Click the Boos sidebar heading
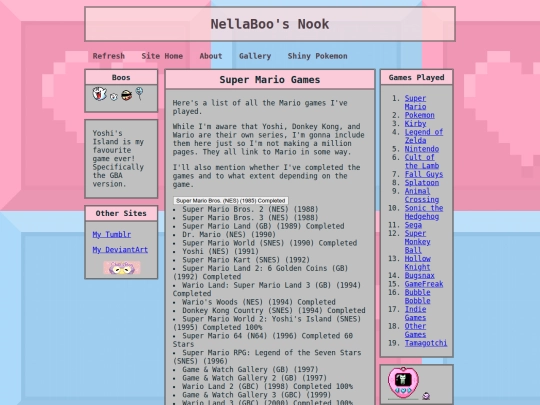Image resolution: width=540 pixels, height=405 pixels. (121, 77)
